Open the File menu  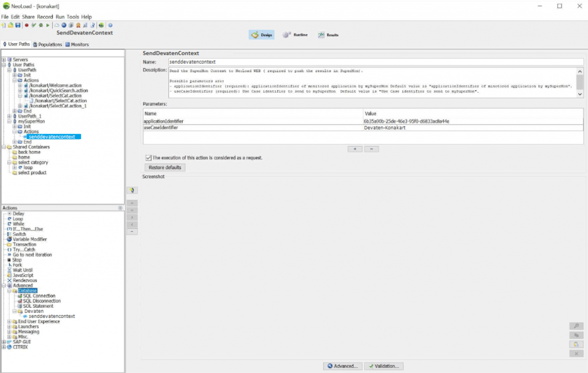pos(5,17)
